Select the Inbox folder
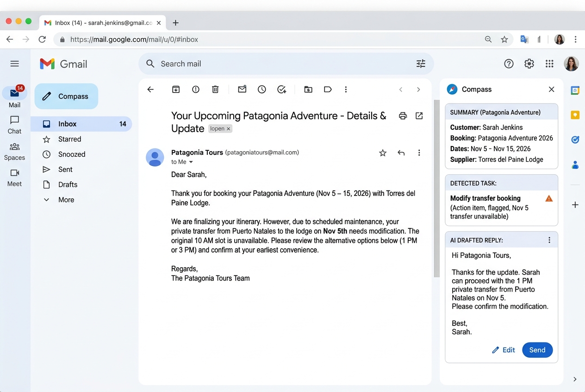585x392 pixels. (x=81, y=124)
